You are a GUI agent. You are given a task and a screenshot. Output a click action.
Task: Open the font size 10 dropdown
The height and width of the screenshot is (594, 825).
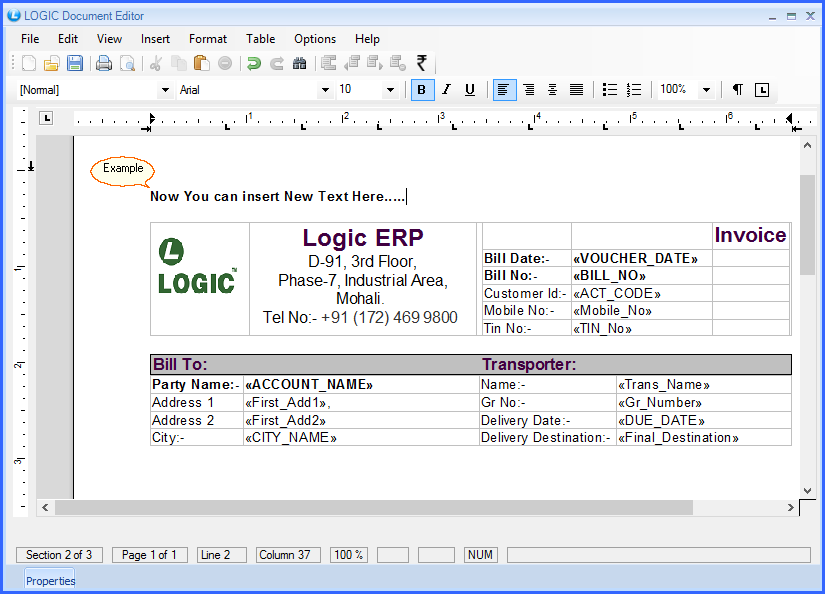click(390, 90)
